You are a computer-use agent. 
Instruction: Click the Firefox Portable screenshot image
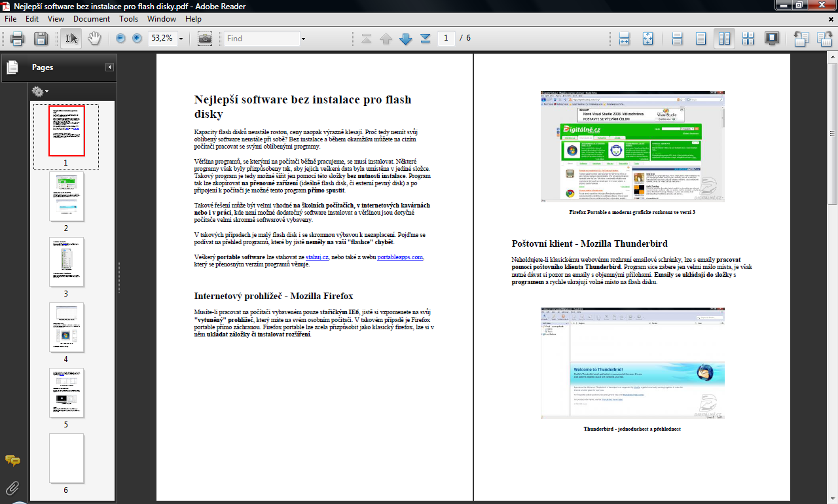(632, 147)
